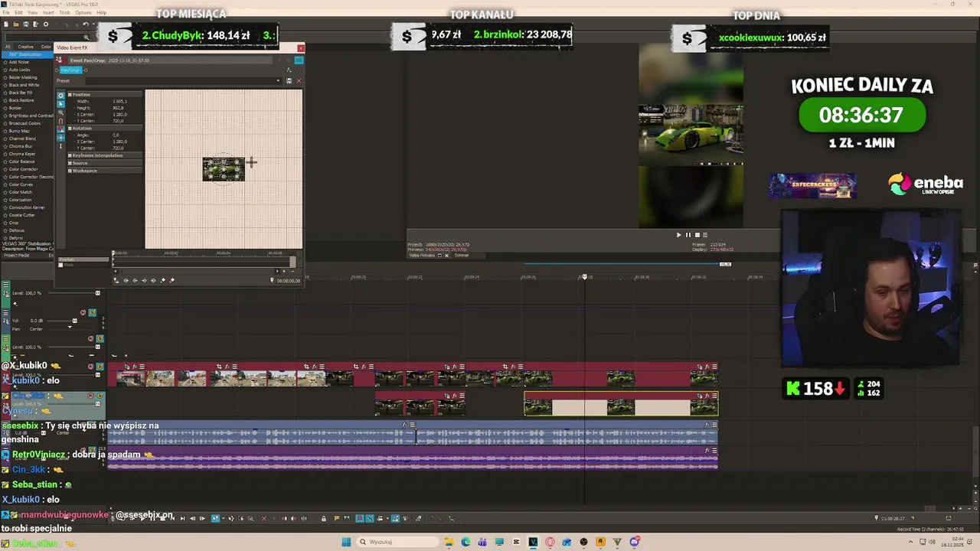Open project settings gear icon in toolbar
The image size is (980, 551).
tap(45, 24)
